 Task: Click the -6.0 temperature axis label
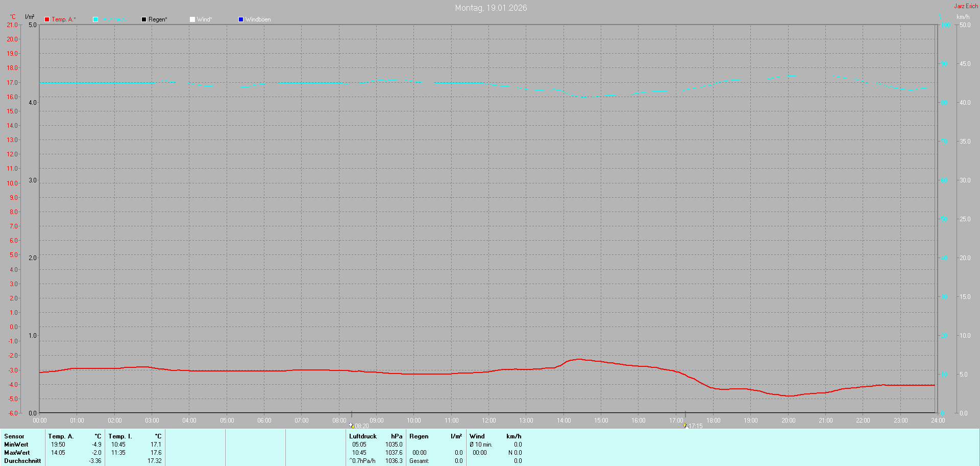click(x=12, y=413)
